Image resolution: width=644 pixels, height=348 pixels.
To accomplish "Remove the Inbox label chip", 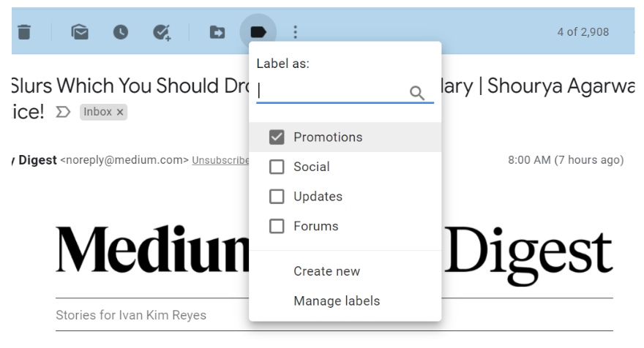I will pyautogui.click(x=120, y=112).
